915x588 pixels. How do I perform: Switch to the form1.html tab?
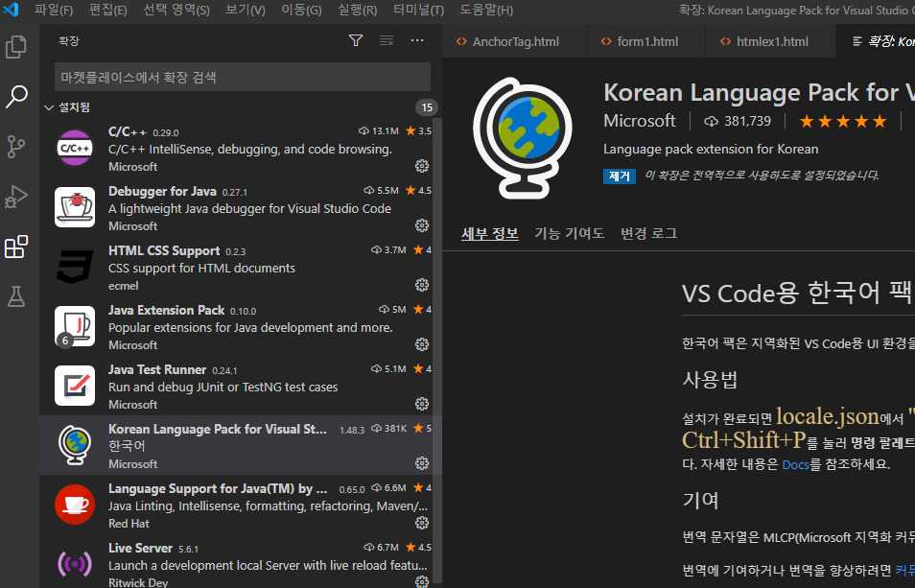coord(646,41)
